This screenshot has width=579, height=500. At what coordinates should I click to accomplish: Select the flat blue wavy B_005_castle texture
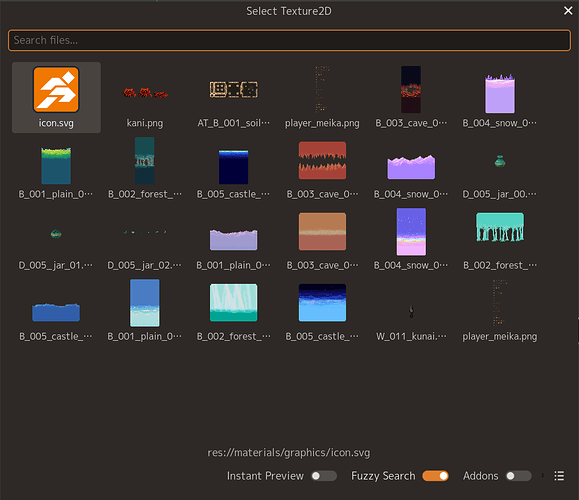click(56, 311)
